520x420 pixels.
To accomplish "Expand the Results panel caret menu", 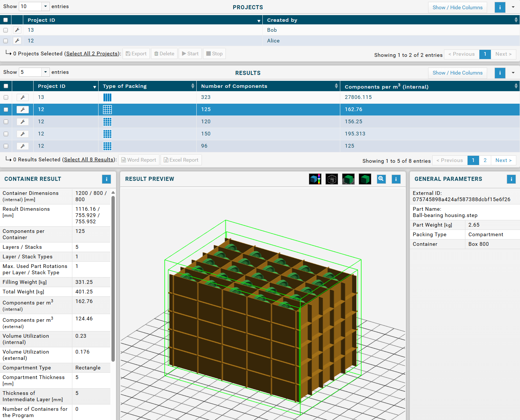I will click(x=513, y=73).
